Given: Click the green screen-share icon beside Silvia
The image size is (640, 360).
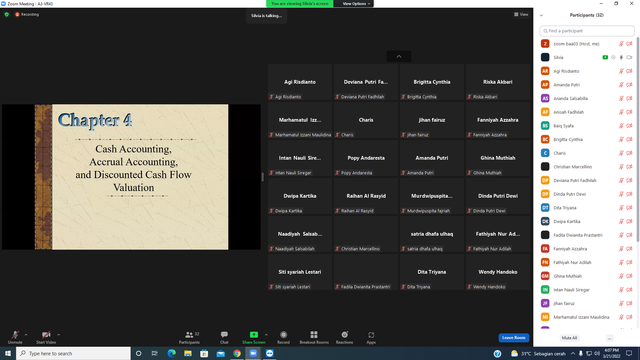Looking at the screenshot, I should click(605, 58).
